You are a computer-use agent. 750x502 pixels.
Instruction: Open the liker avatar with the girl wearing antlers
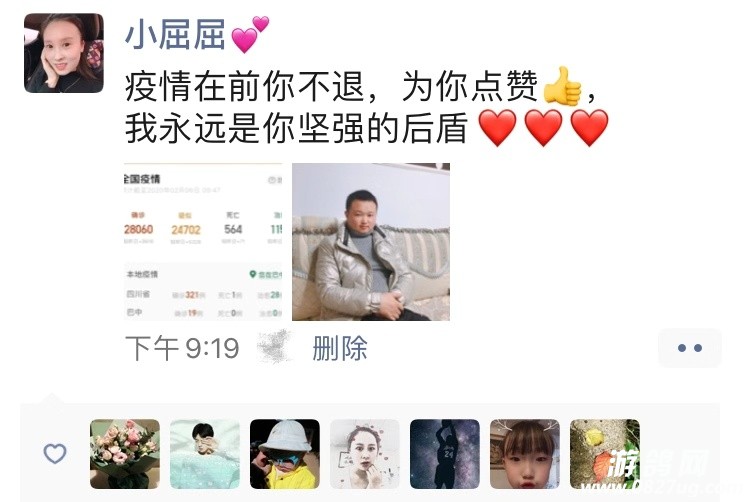525,454
